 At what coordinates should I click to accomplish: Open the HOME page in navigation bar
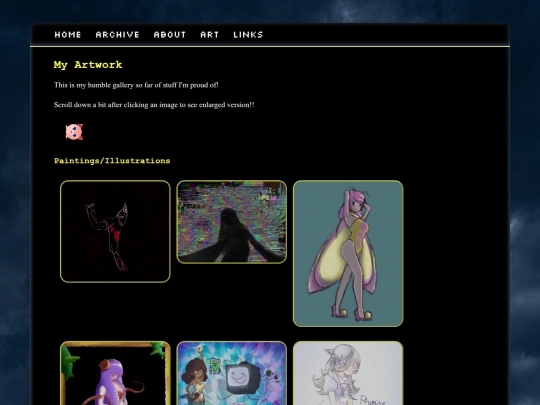click(x=68, y=35)
